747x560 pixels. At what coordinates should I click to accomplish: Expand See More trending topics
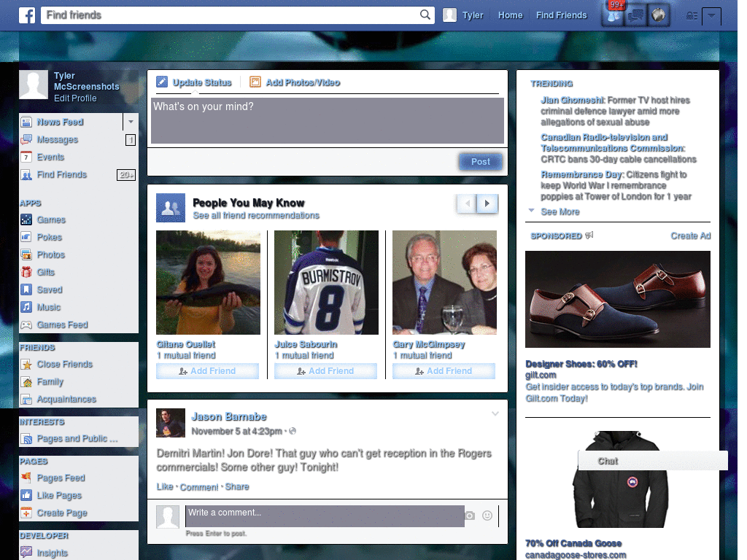[x=560, y=212]
